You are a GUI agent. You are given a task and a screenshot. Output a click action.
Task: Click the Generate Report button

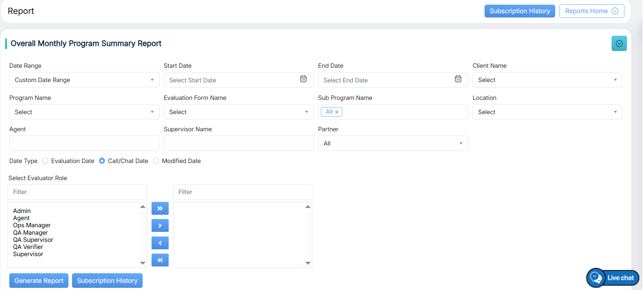click(x=39, y=281)
